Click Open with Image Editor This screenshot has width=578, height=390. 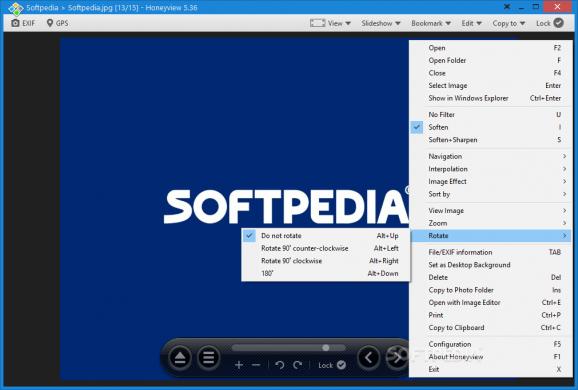491,302
